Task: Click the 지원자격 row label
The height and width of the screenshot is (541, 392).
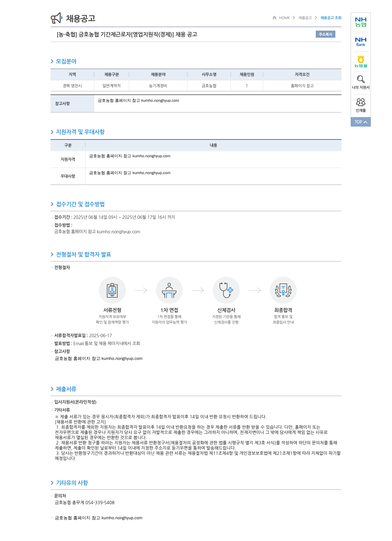Action: [68, 159]
